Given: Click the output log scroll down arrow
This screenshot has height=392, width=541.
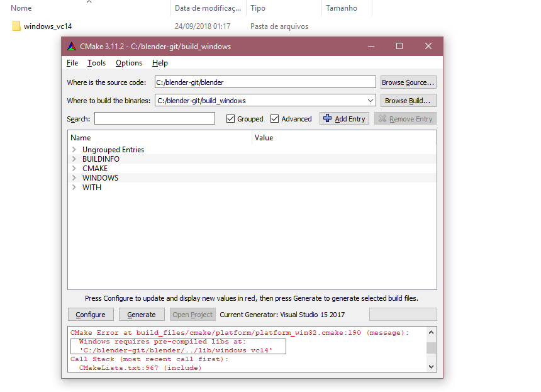Looking at the screenshot, I should 431,366.
